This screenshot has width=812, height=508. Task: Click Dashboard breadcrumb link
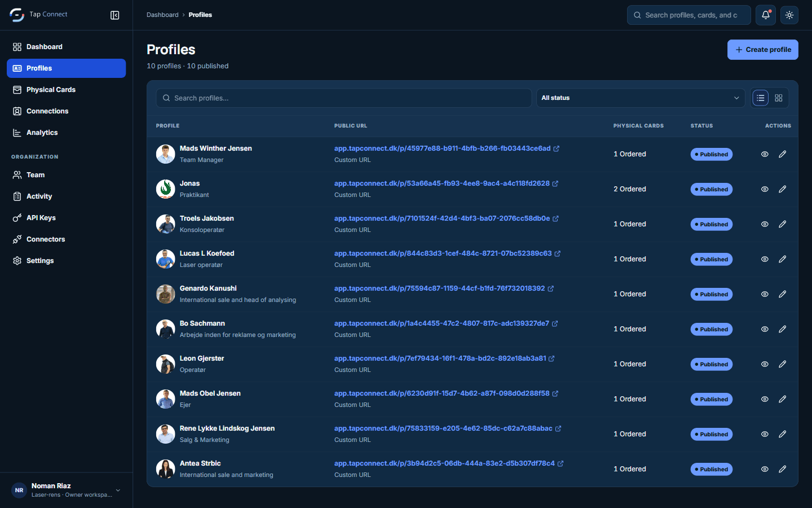(162, 15)
